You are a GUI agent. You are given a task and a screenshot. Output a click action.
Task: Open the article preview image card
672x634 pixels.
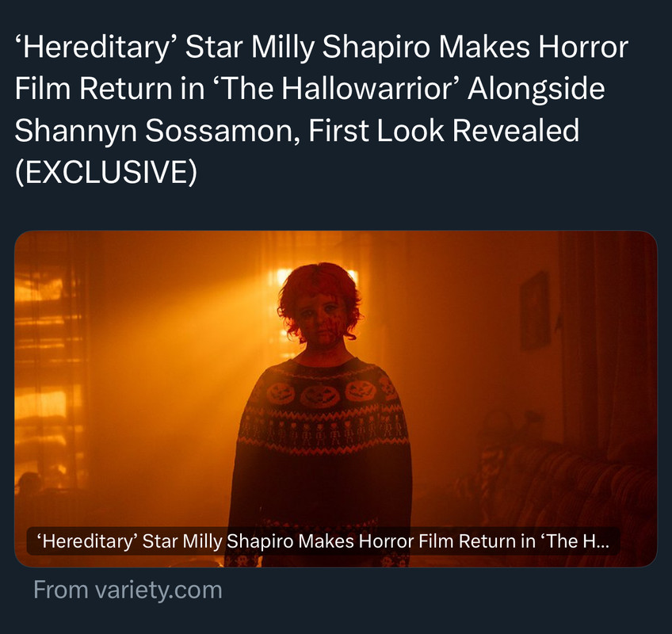335,399
